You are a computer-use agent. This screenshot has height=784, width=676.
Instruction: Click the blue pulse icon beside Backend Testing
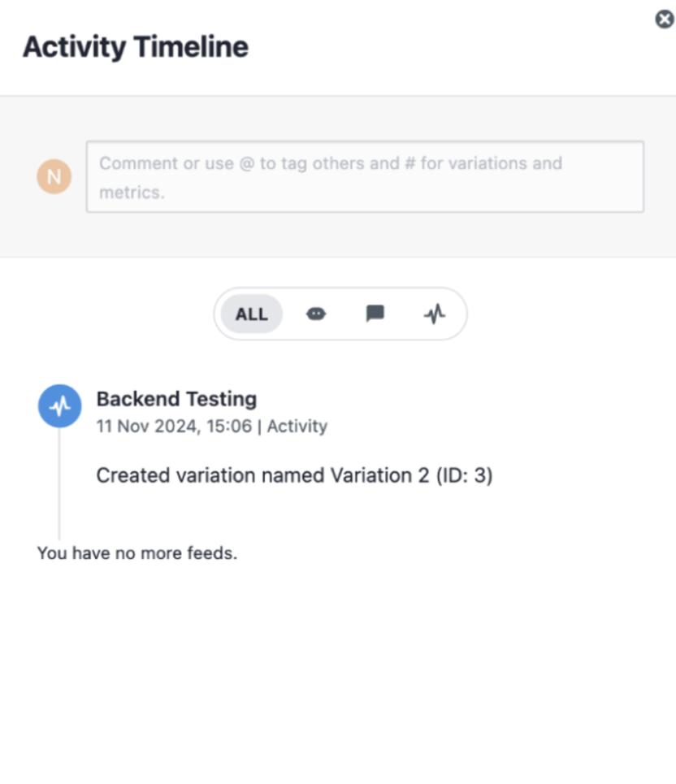coord(60,406)
